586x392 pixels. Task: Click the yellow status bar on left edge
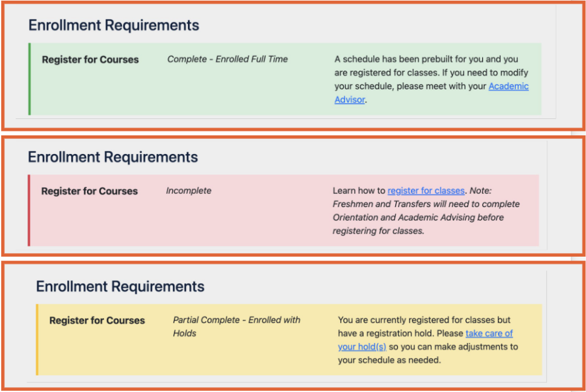click(37, 339)
